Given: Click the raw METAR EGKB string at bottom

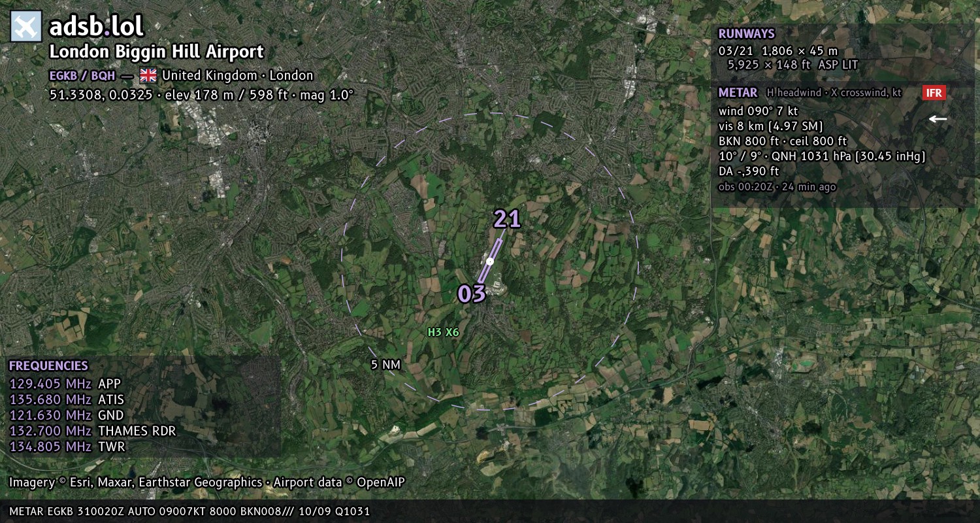Looking at the screenshot, I should pos(189,511).
